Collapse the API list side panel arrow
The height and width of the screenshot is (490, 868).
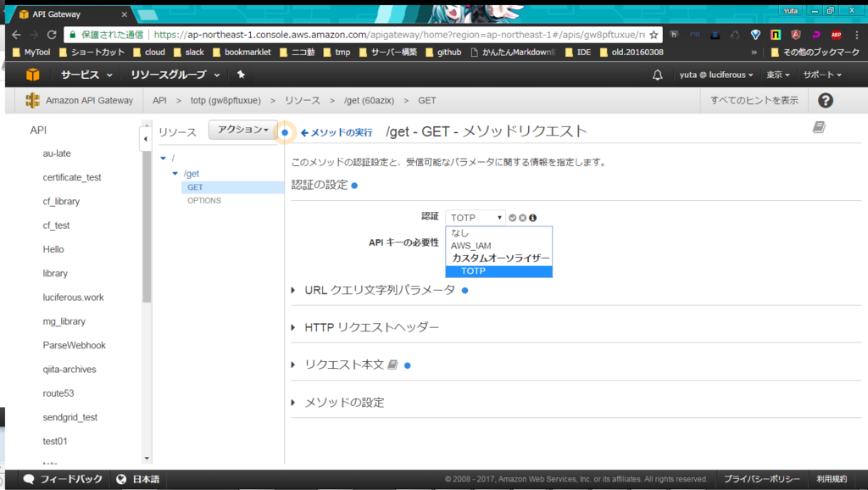coord(145,138)
